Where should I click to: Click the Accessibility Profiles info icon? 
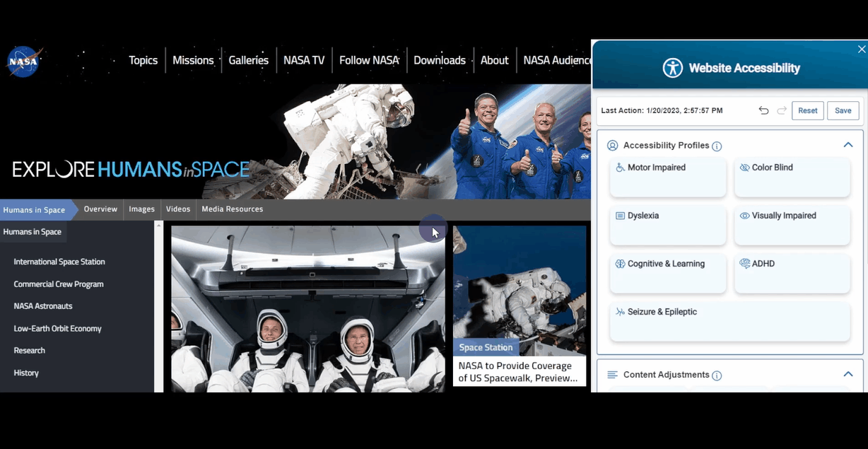tap(717, 146)
